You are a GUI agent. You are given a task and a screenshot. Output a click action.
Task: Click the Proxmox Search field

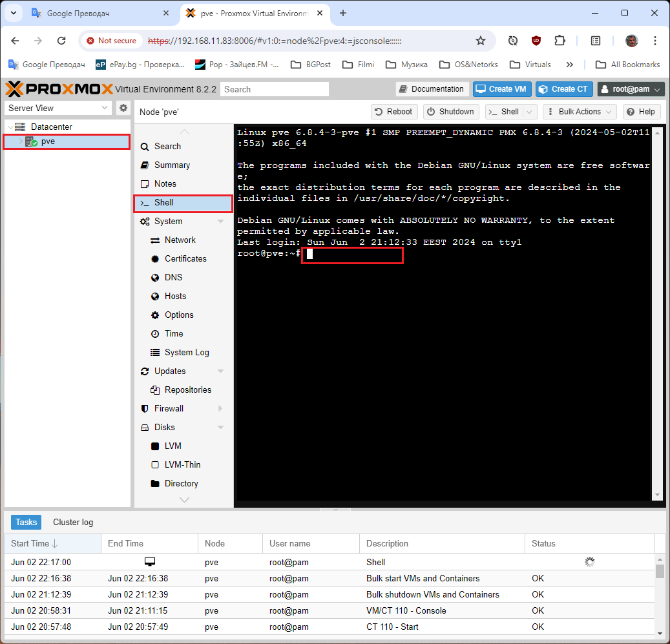click(275, 89)
